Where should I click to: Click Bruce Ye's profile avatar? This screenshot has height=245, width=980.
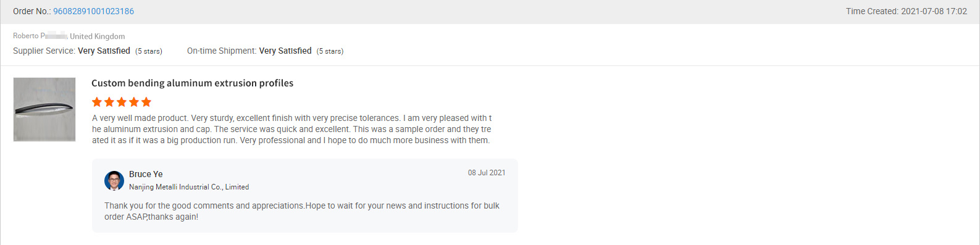tap(114, 181)
